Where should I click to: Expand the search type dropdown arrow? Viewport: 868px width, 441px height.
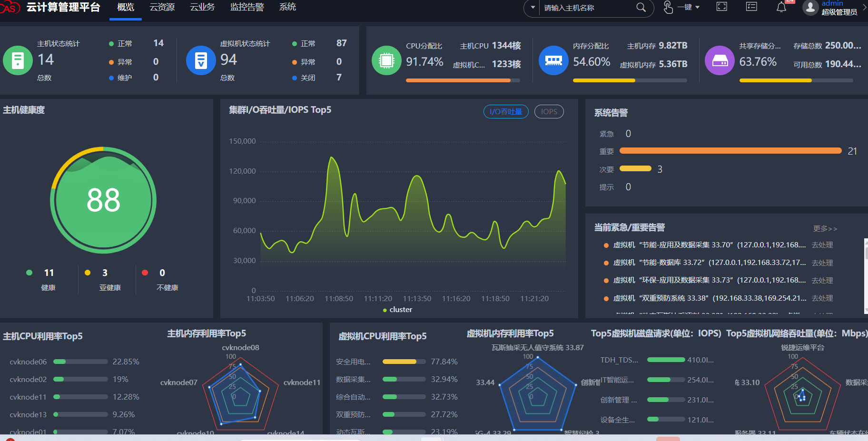[x=533, y=8]
